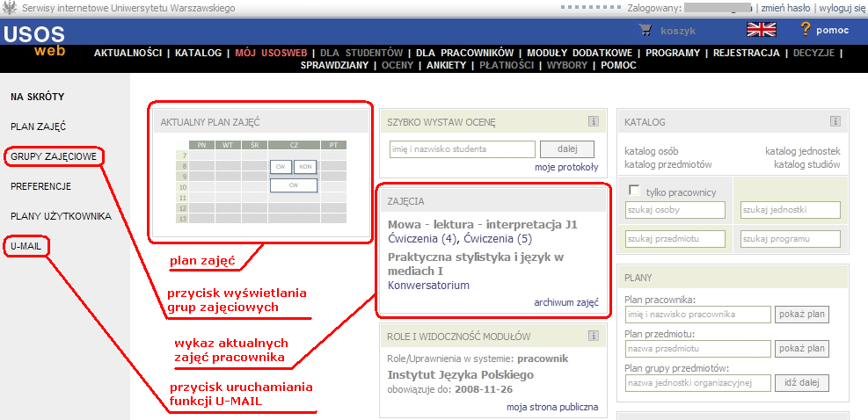Viewport: 868px width, 420px height.
Task: Focus the imię i nazwisko pracownika field
Action: [697, 315]
